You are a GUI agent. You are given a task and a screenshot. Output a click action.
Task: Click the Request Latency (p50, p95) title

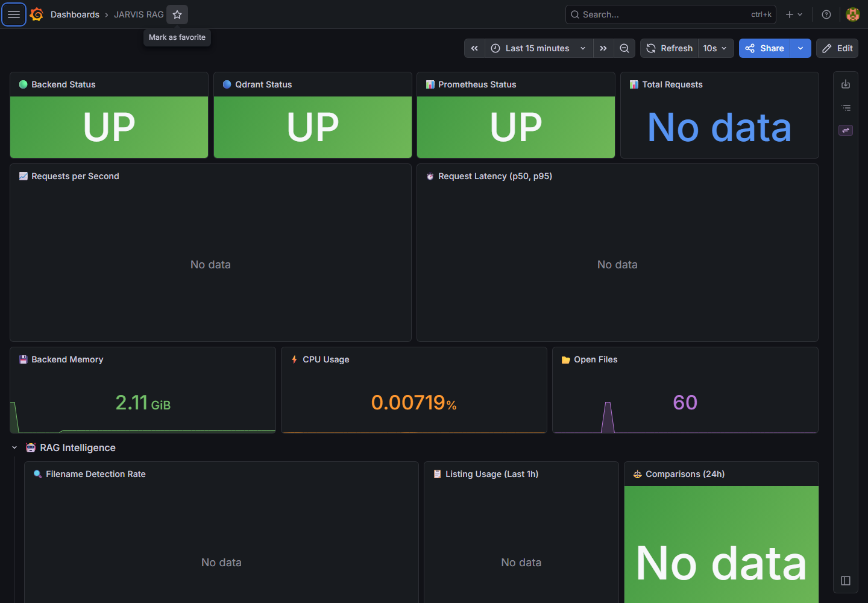pos(495,176)
